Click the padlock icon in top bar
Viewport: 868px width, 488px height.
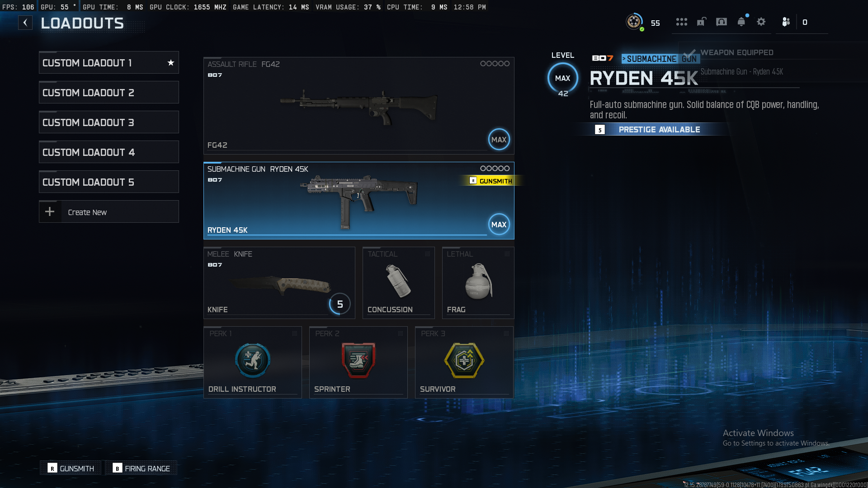pyautogui.click(x=701, y=22)
